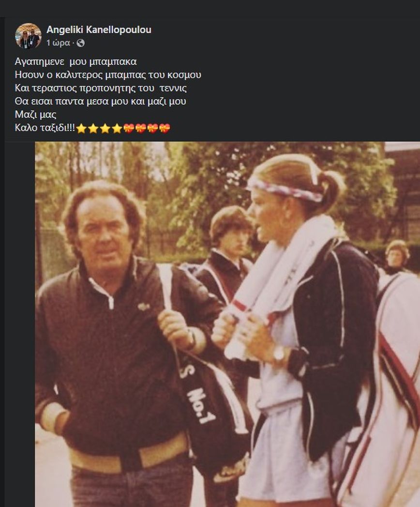Click the last gold star emoji
The height and width of the screenshot is (507, 420).
pyautogui.click(x=117, y=128)
